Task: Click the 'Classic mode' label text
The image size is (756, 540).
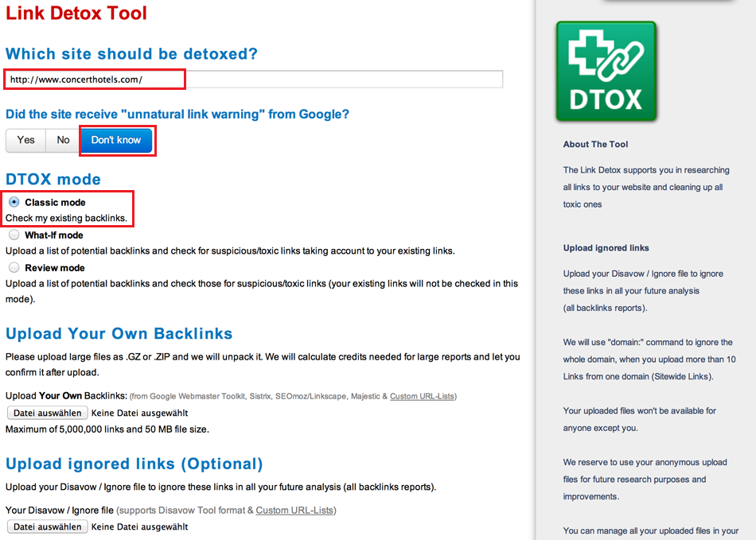Action: click(x=55, y=202)
